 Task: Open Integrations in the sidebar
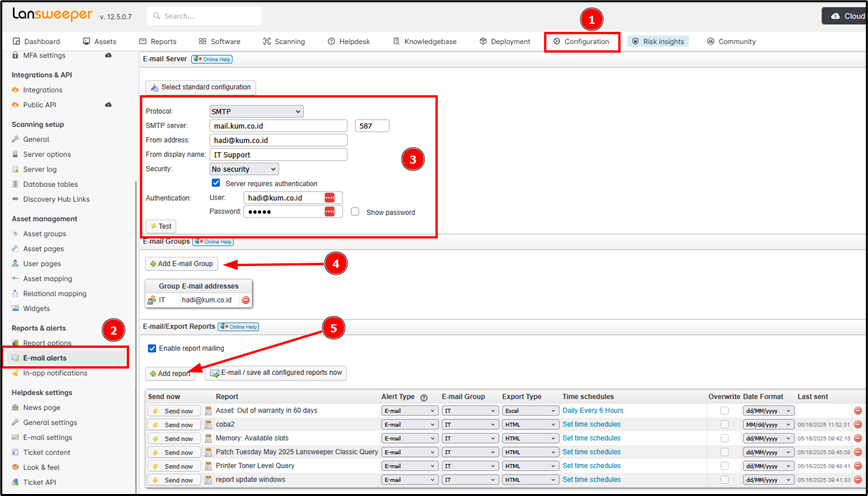[x=43, y=90]
